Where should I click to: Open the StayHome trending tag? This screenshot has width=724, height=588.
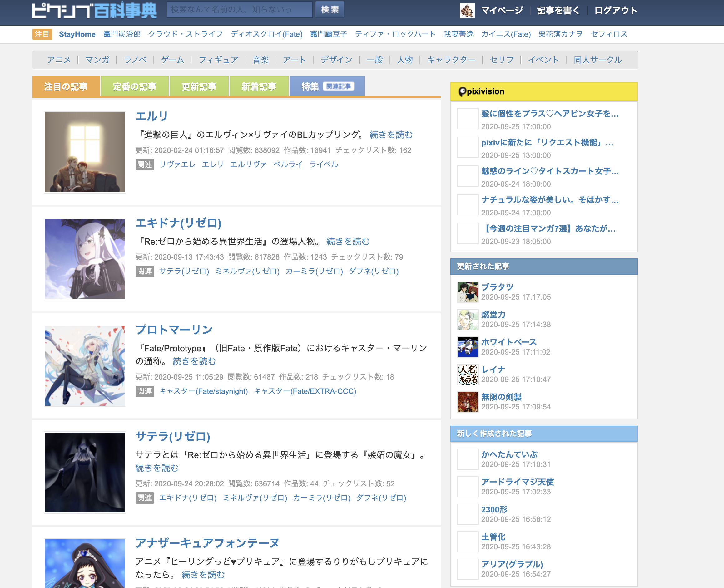click(x=77, y=34)
